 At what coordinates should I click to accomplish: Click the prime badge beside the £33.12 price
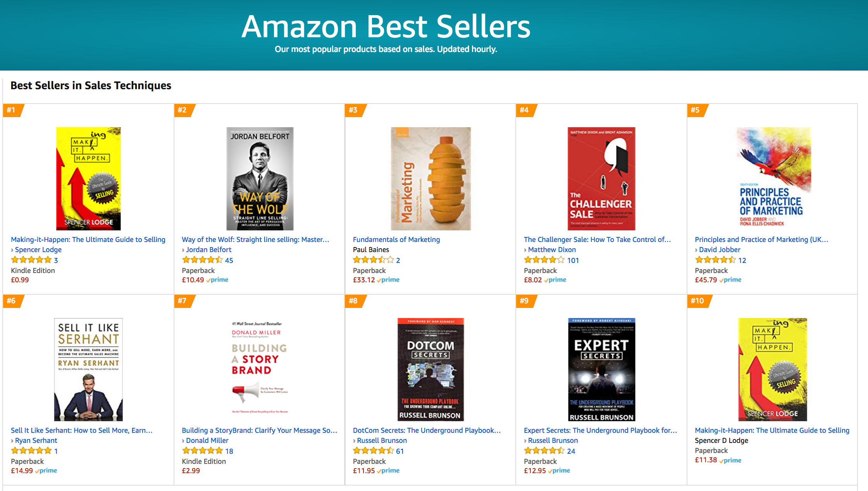click(x=389, y=280)
